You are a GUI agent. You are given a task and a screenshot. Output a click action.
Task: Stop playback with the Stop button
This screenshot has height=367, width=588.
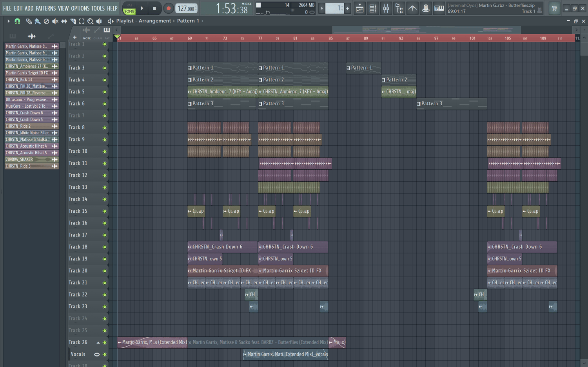[x=154, y=8]
